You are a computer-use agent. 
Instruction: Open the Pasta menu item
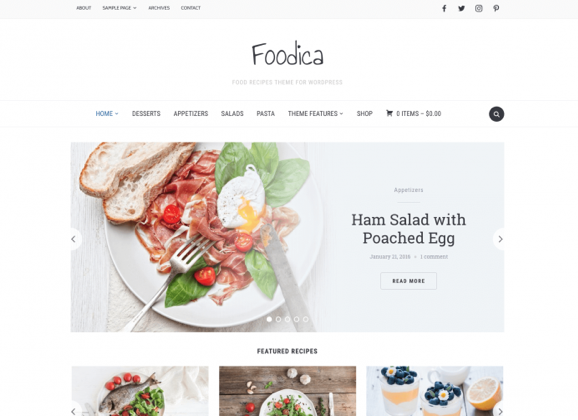click(265, 114)
